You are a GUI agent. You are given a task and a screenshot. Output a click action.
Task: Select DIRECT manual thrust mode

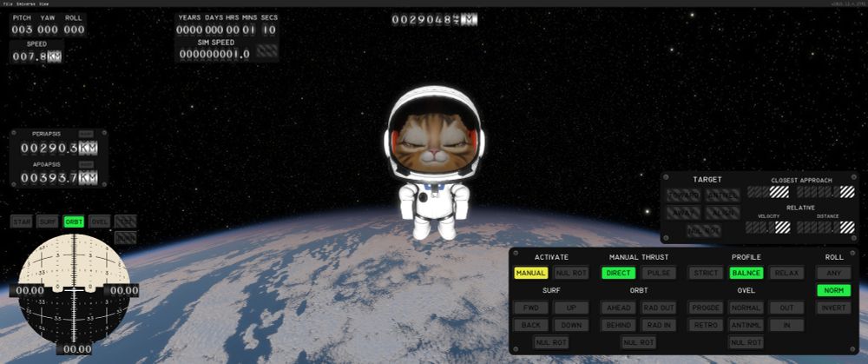[618, 273]
